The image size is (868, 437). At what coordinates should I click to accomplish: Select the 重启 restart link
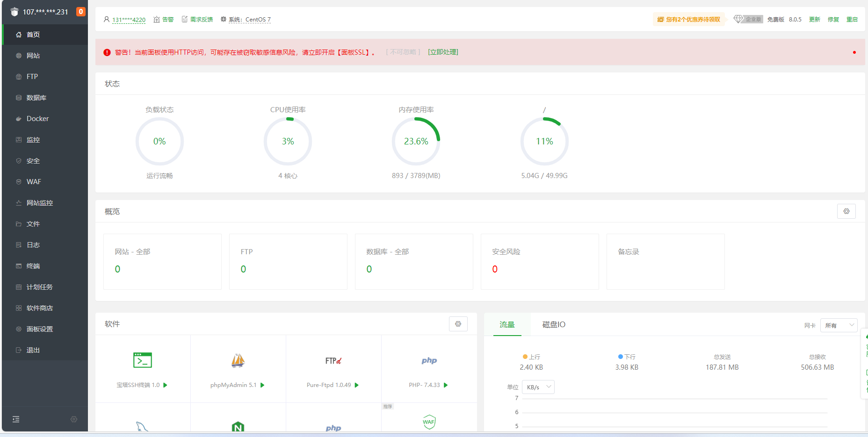pyautogui.click(x=852, y=20)
